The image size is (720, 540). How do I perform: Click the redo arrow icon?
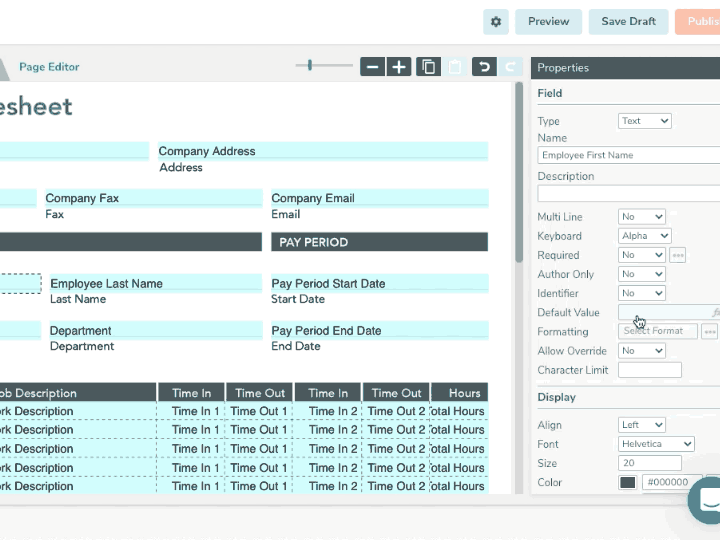point(510,67)
